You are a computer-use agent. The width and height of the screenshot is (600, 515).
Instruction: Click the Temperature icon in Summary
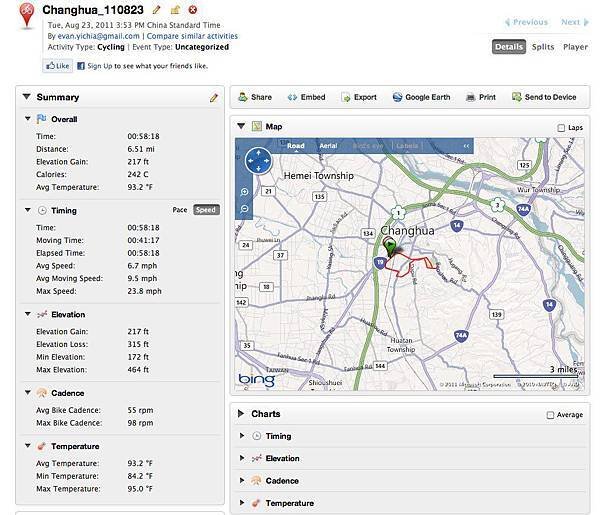coord(41,446)
